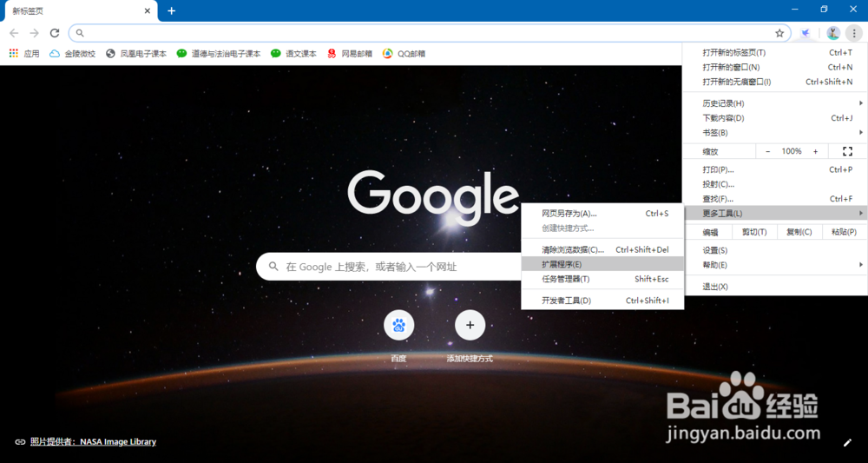Open 任务管理器(T) from submenu
Viewport: 868px width, 463px height.
pos(603,279)
